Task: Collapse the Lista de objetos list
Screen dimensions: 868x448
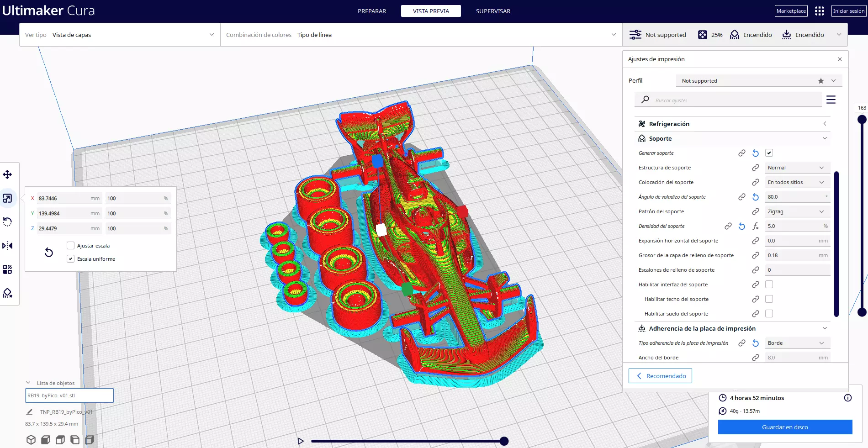Action: point(28,383)
